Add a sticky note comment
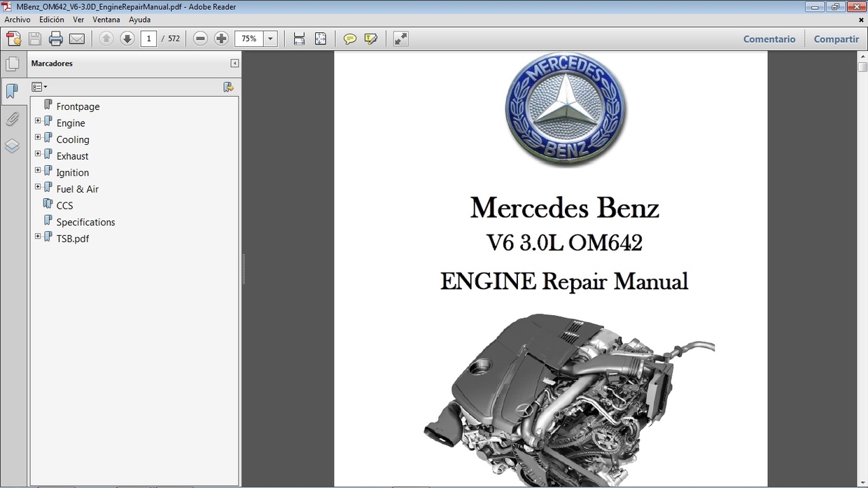This screenshot has height=488, width=868. pos(349,39)
